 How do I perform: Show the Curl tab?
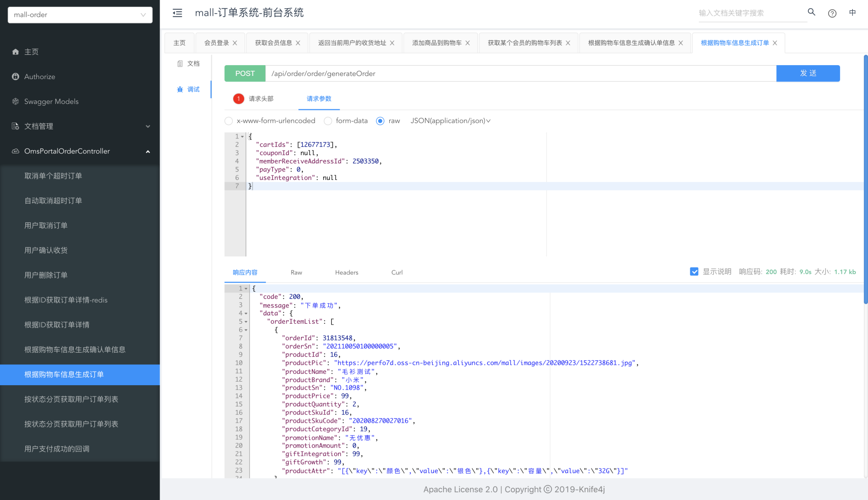tap(397, 273)
